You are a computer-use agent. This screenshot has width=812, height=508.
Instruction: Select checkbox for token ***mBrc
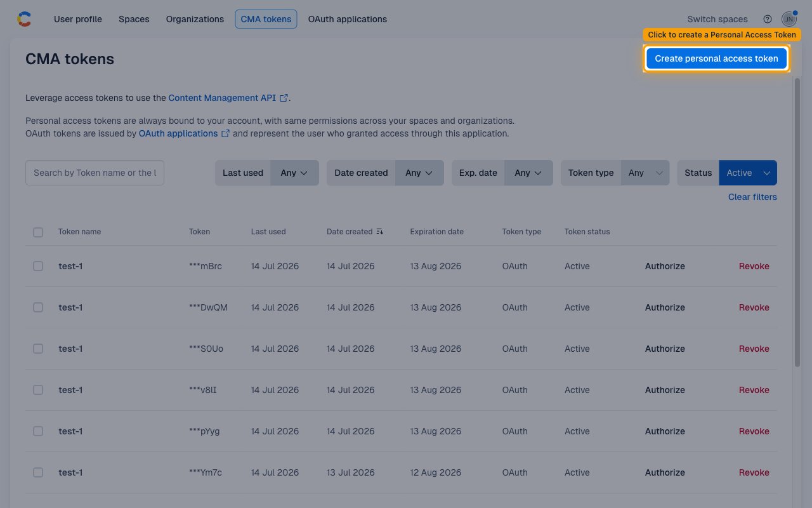38,266
